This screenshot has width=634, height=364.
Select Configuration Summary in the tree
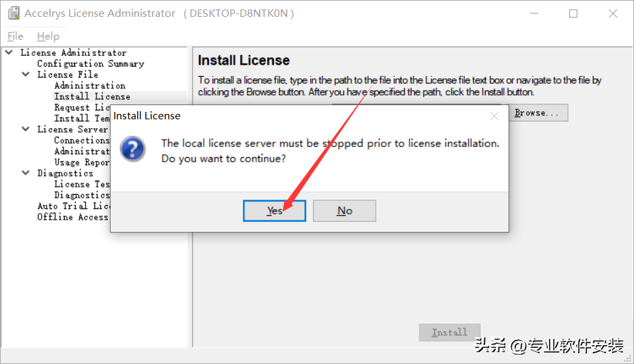pyautogui.click(x=90, y=63)
